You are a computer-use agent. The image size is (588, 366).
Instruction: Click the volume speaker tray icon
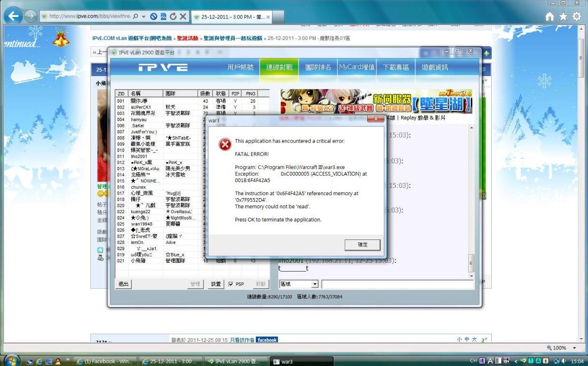564,361
